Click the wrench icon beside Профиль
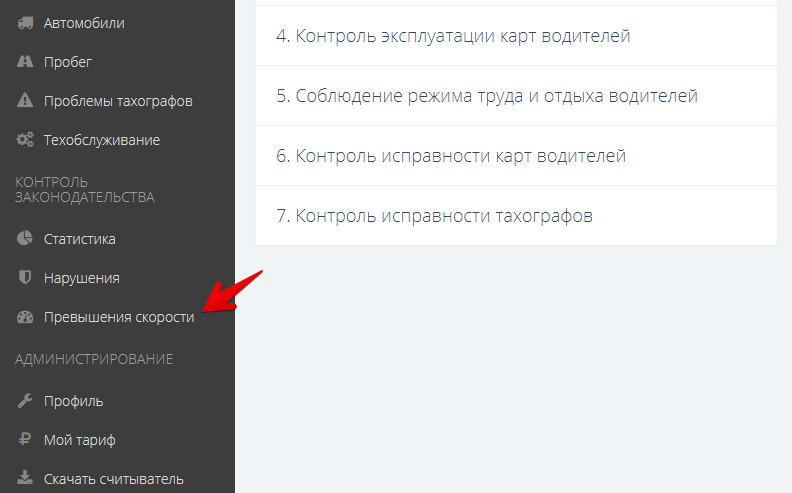The height and width of the screenshot is (493, 792). [x=25, y=401]
